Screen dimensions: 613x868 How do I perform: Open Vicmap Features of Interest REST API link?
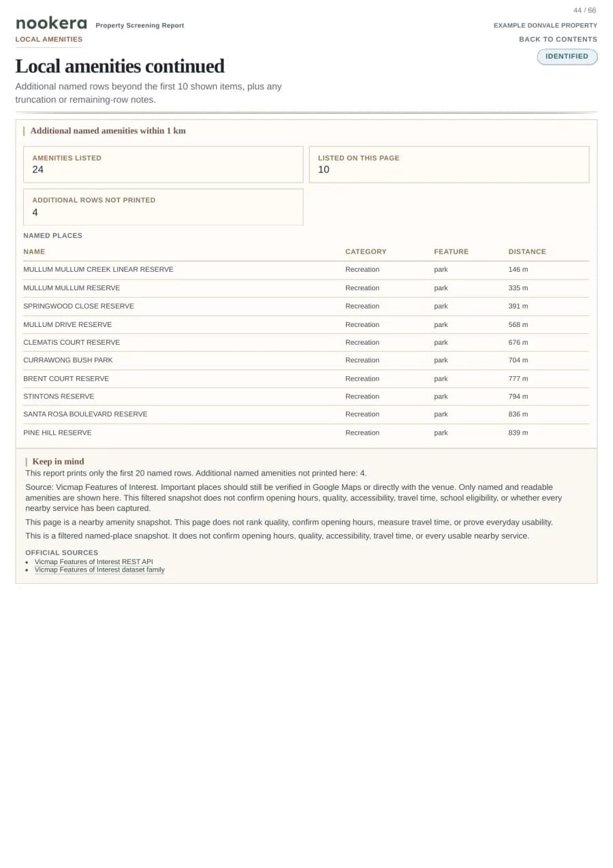[94, 562]
